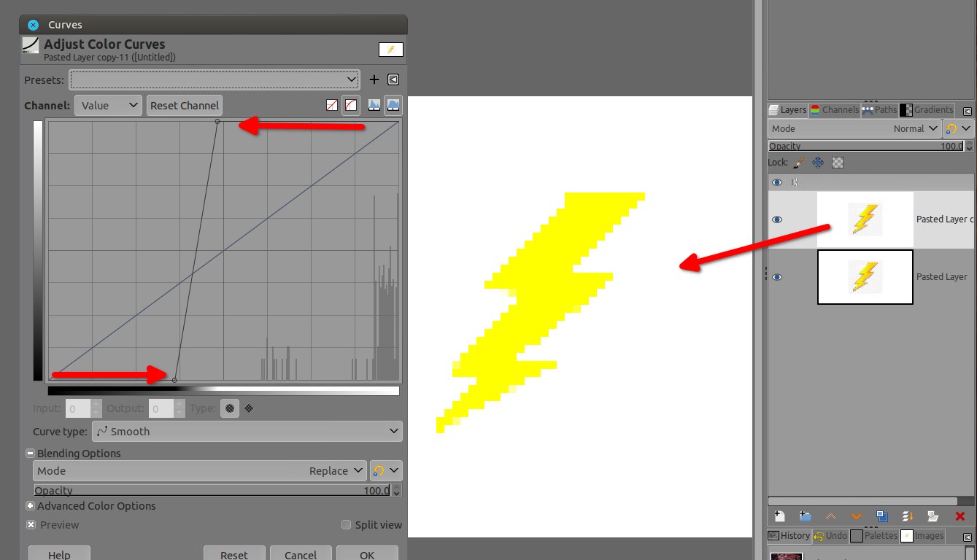Image resolution: width=977 pixels, height=560 pixels.
Task: Switch to the Channels tab
Action: tap(835, 110)
